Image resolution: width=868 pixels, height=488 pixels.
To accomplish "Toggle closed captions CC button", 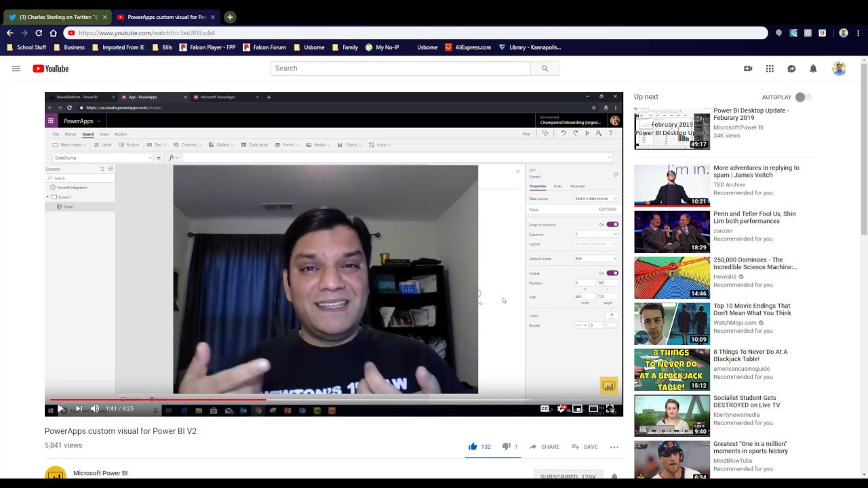I will point(545,409).
